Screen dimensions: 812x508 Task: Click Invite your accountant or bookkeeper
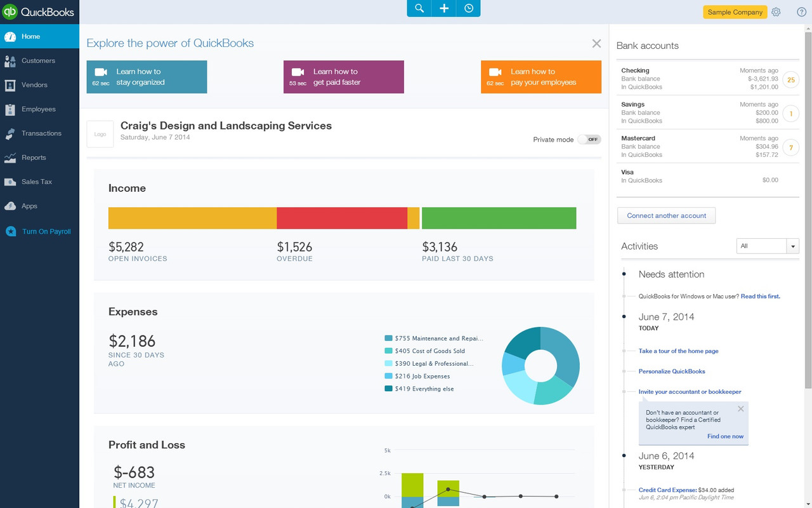click(690, 392)
